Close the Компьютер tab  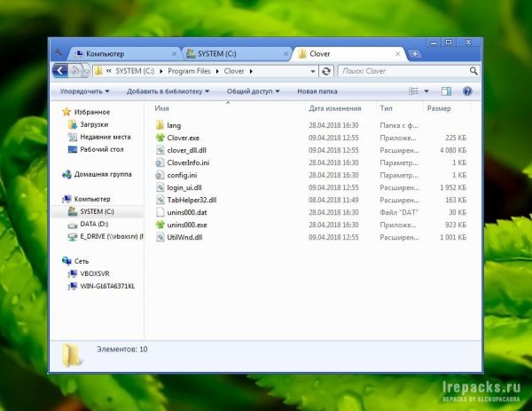[x=174, y=54]
